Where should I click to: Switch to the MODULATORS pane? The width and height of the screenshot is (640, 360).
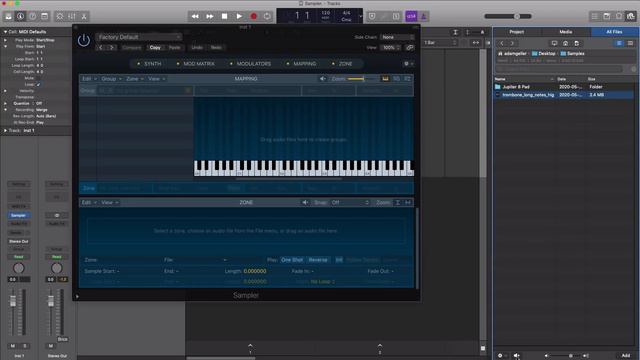(250, 64)
